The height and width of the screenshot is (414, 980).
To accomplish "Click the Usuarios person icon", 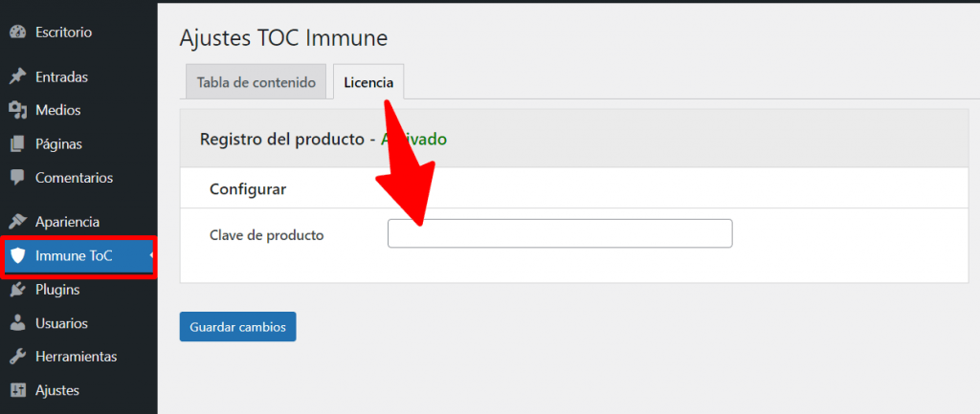I will pyautogui.click(x=17, y=323).
